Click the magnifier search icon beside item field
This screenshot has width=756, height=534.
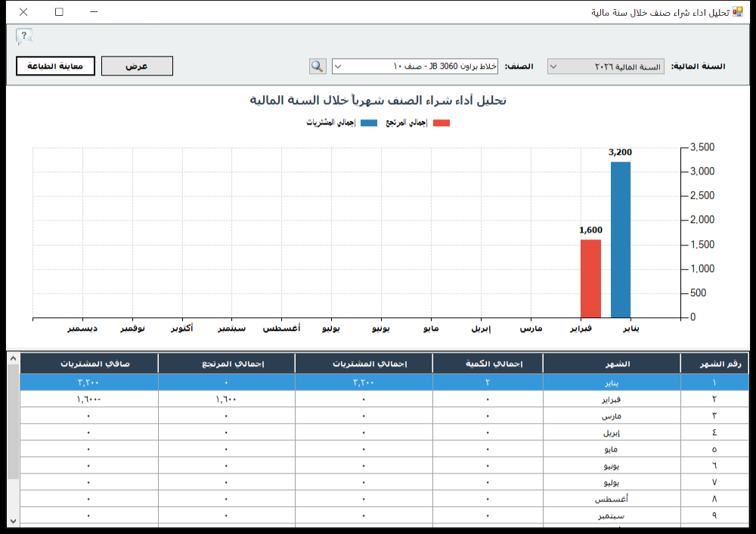(318, 66)
